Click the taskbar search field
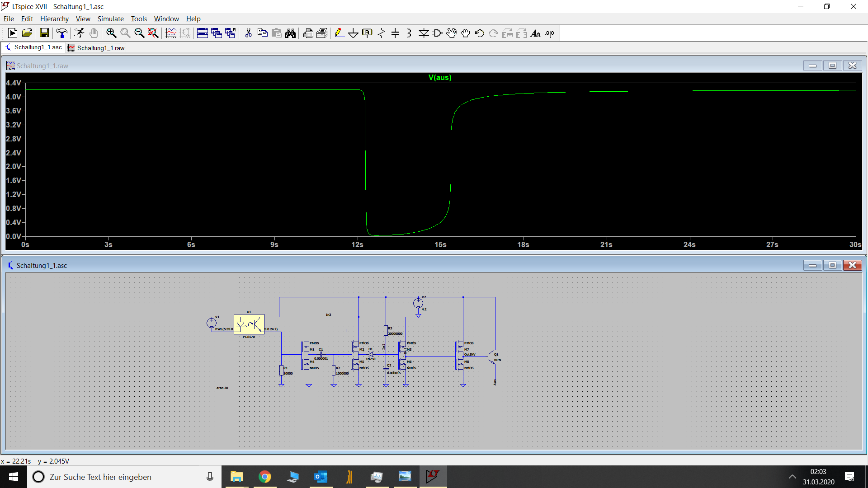This screenshot has height=488, width=868. point(124,477)
